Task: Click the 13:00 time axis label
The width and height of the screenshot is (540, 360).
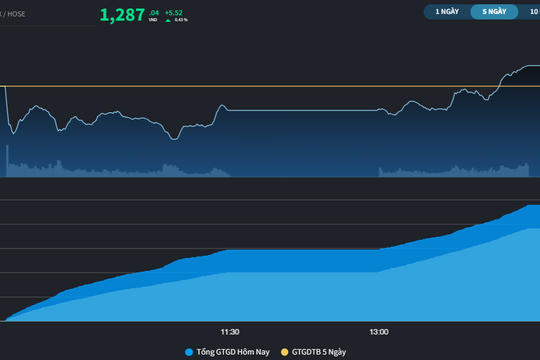Action: pyautogui.click(x=379, y=332)
